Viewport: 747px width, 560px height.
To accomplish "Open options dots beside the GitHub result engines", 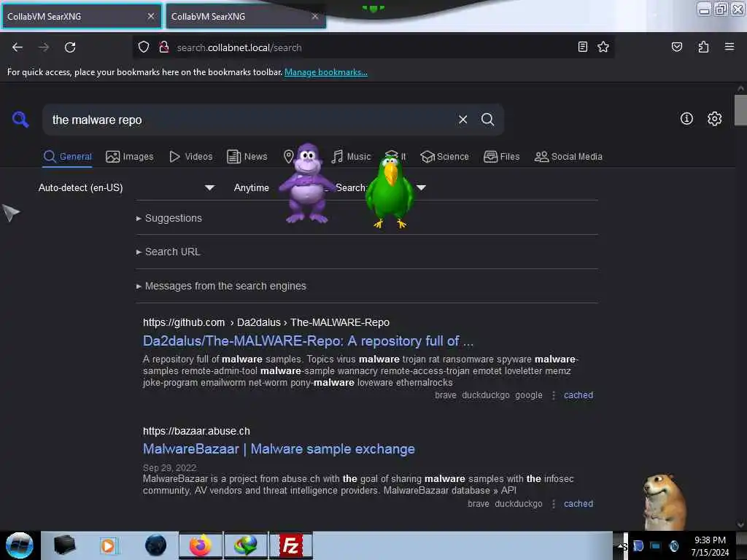I will 553,395.
